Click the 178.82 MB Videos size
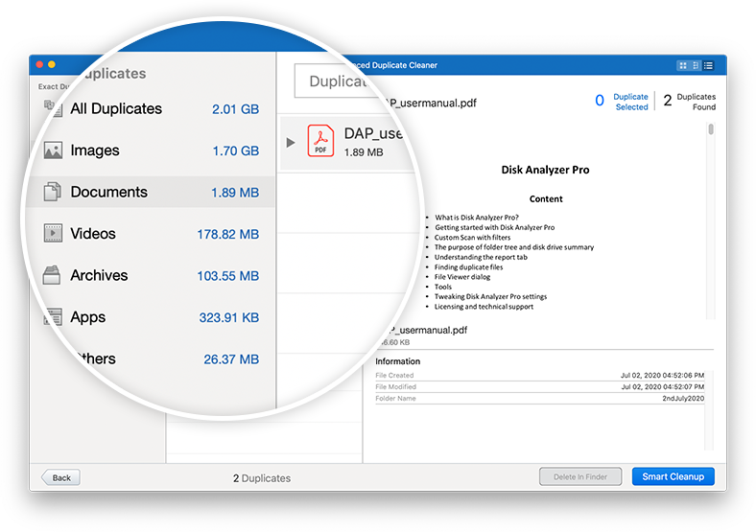 (228, 234)
